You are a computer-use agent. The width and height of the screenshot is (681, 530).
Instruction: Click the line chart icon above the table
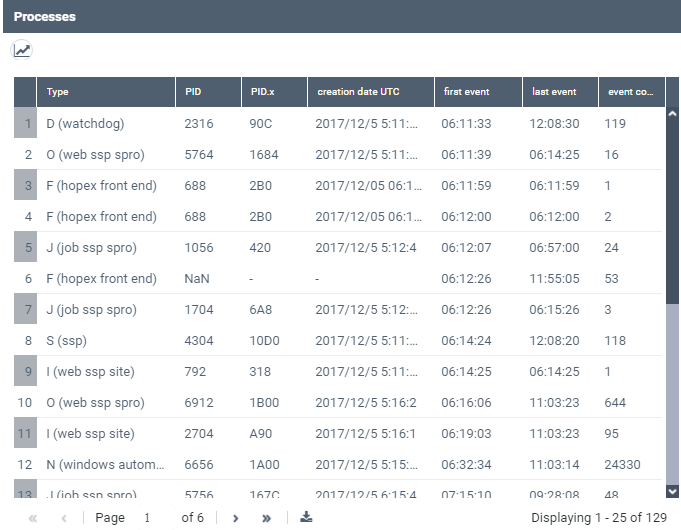click(22, 51)
